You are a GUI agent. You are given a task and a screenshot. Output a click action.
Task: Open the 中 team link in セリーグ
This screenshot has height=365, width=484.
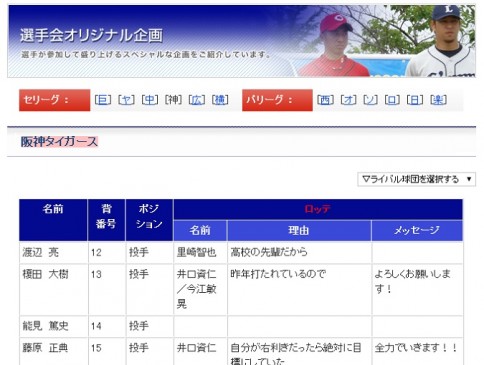tap(150, 100)
